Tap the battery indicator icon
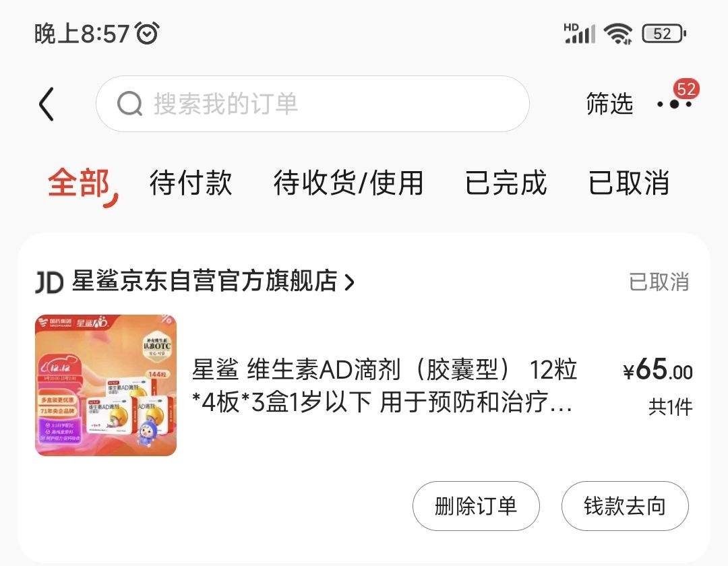Image resolution: width=728 pixels, height=566 pixels. click(664, 34)
